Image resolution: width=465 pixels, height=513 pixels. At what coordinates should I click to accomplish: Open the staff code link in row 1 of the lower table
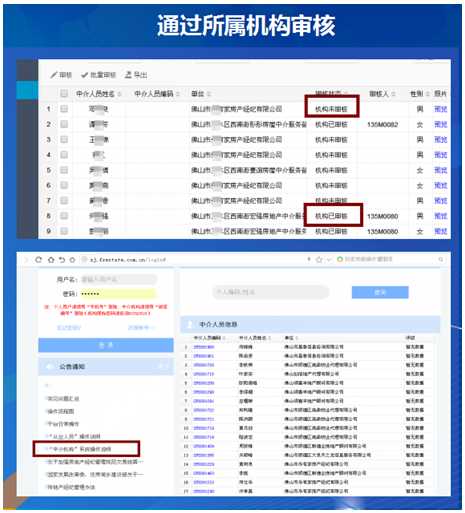tap(204, 347)
